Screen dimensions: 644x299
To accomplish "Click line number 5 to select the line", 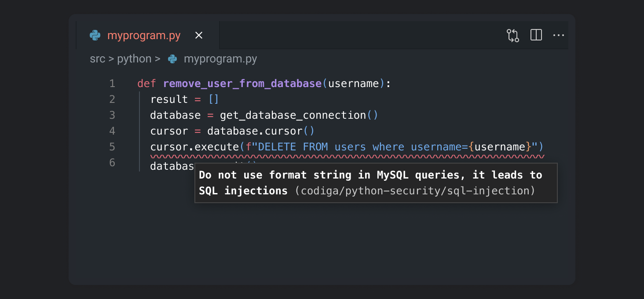I will (112, 146).
